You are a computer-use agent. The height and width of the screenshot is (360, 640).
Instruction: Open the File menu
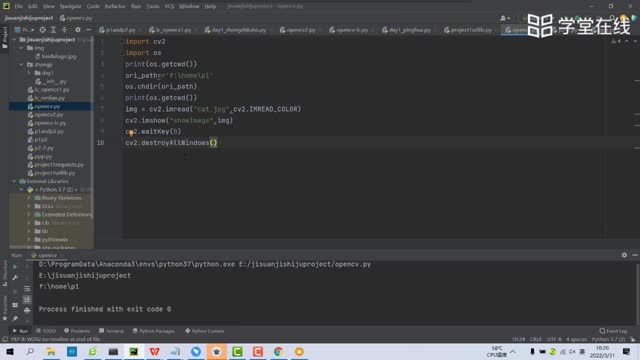pyautogui.click(x=19, y=7)
